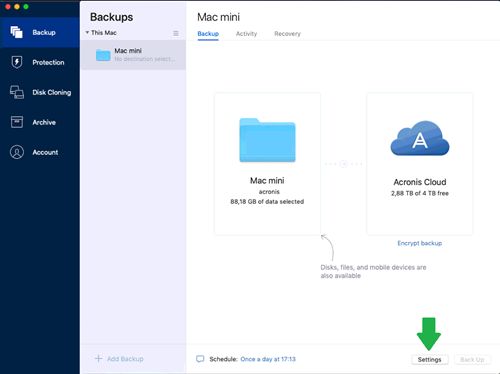500x374 pixels.
Task: Click the Back Up button
Action: [472, 359]
